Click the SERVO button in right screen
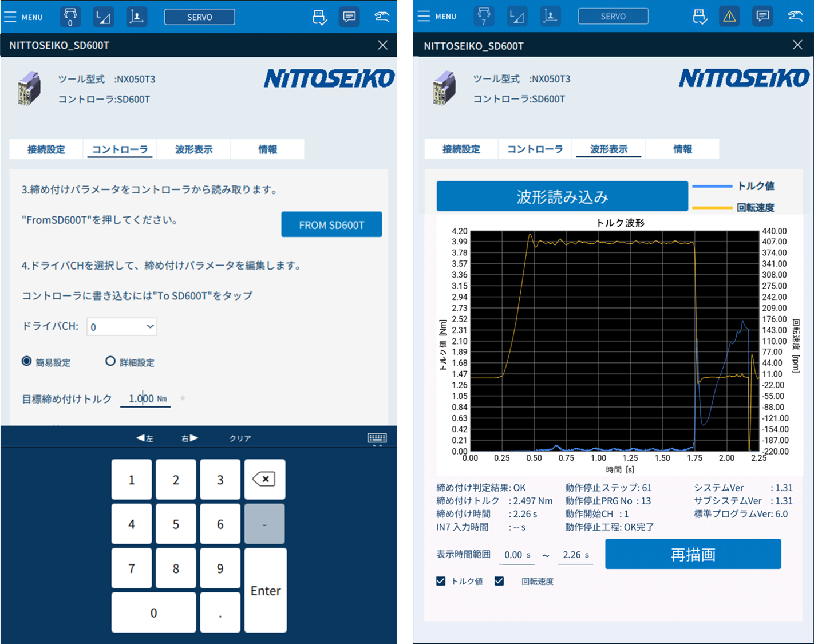The width and height of the screenshot is (814, 644). coord(613,17)
